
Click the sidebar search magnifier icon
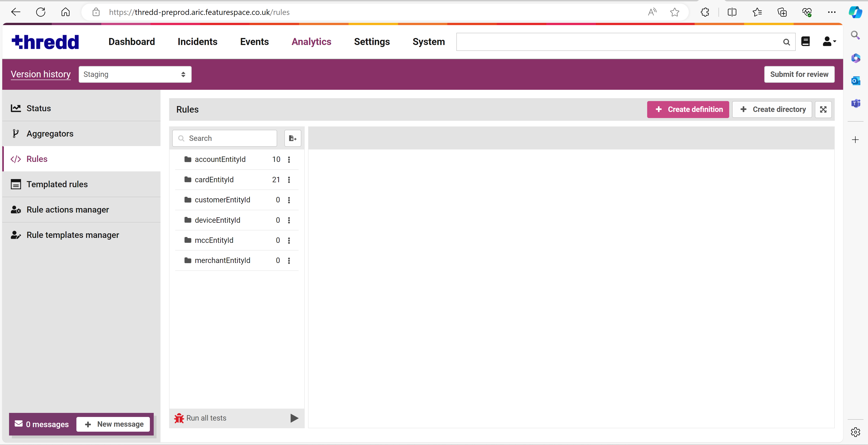[x=855, y=35]
